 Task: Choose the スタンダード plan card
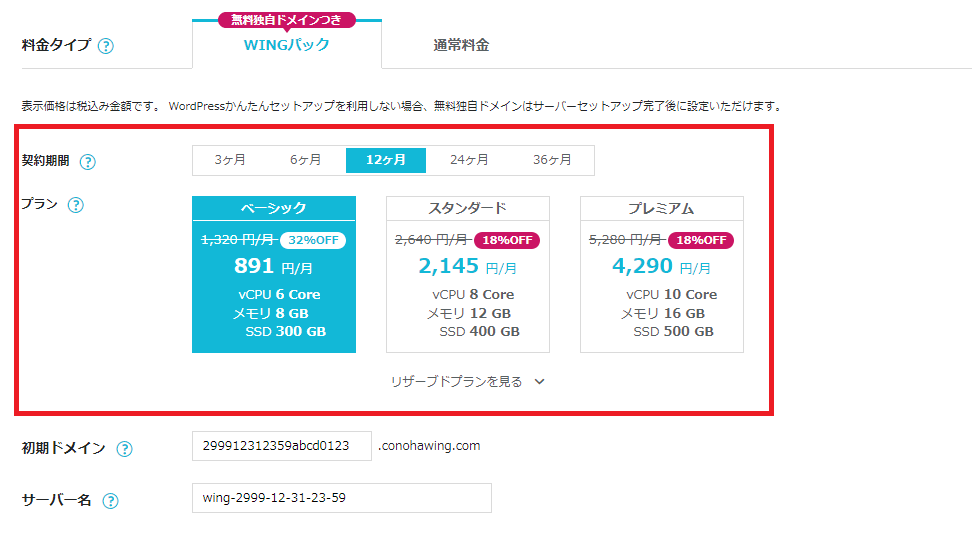click(x=468, y=275)
